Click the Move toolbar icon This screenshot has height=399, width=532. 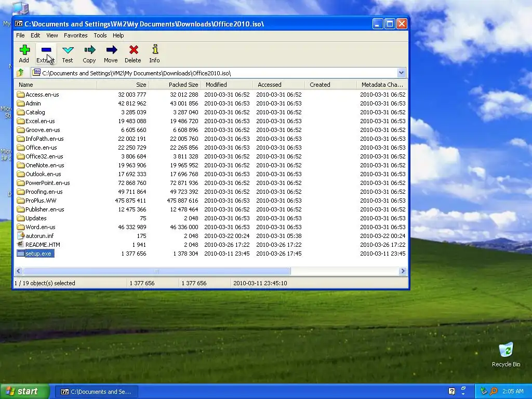pyautogui.click(x=111, y=50)
